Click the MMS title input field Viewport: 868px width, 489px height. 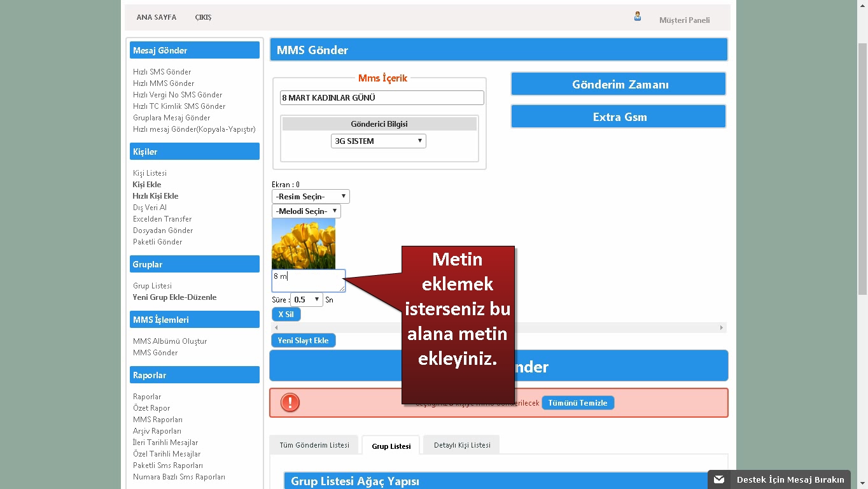pyautogui.click(x=382, y=97)
